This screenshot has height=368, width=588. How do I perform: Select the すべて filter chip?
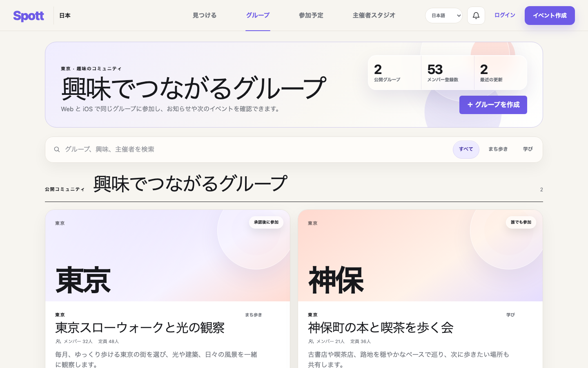pos(466,149)
